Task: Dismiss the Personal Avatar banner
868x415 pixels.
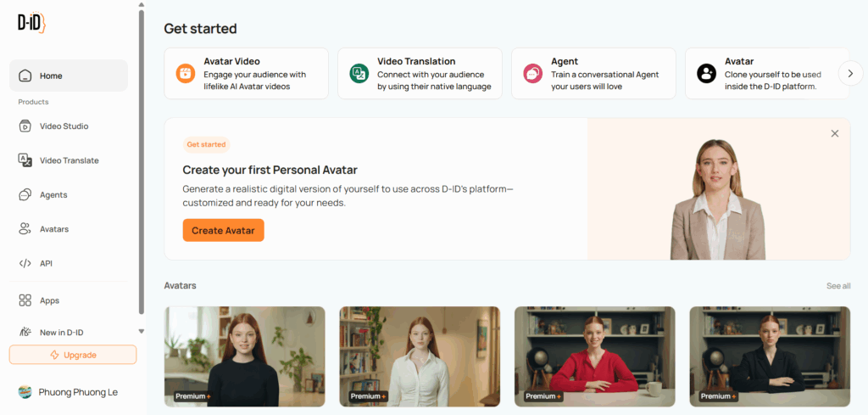Action: 835,133
